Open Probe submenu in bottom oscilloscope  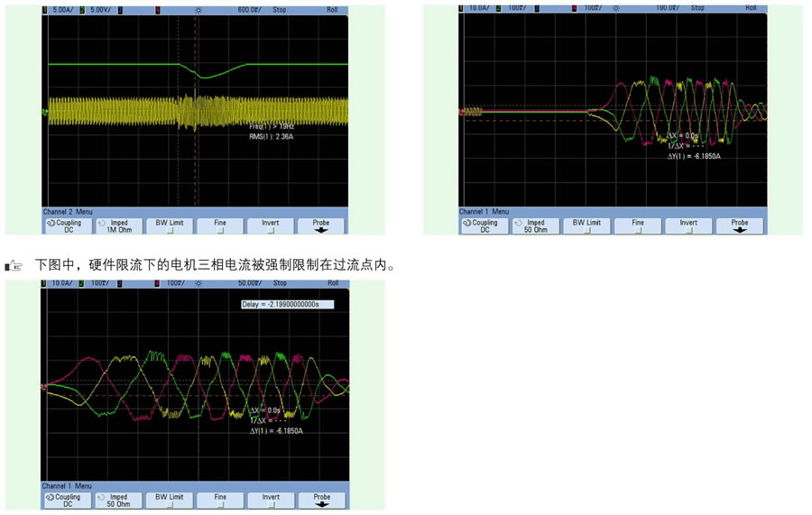click(x=321, y=501)
